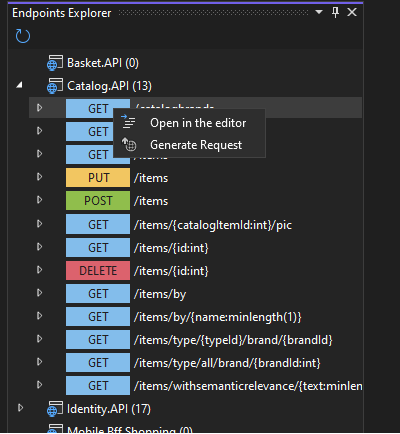Expand the /items/type/{typeId}/brand/{brandId} endpoint

[x=40, y=339]
